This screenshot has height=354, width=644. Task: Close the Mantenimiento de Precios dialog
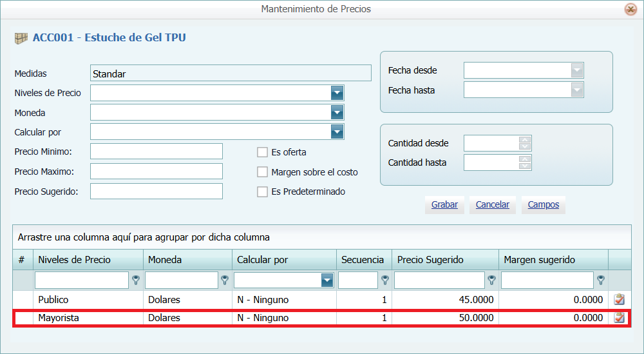pyautogui.click(x=630, y=9)
